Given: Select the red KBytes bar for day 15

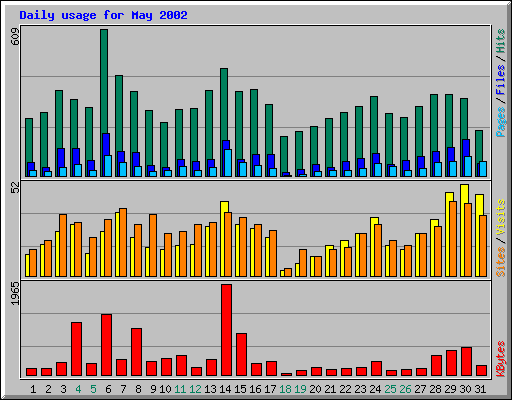Looking at the screenshot, I should 241,355.
